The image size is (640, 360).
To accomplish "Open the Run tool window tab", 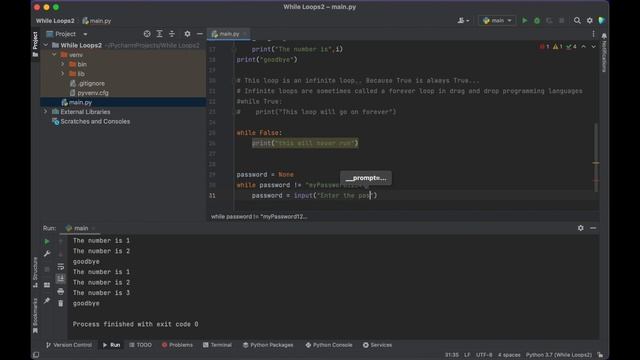I will [111, 345].
